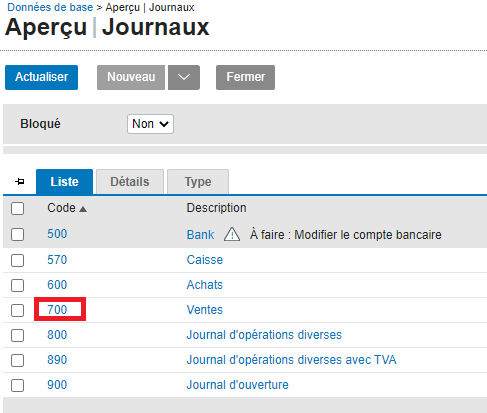This screenshot has height=413, width=487.
Task: Click the Fermer button
Action: click(x=245, y=77)
